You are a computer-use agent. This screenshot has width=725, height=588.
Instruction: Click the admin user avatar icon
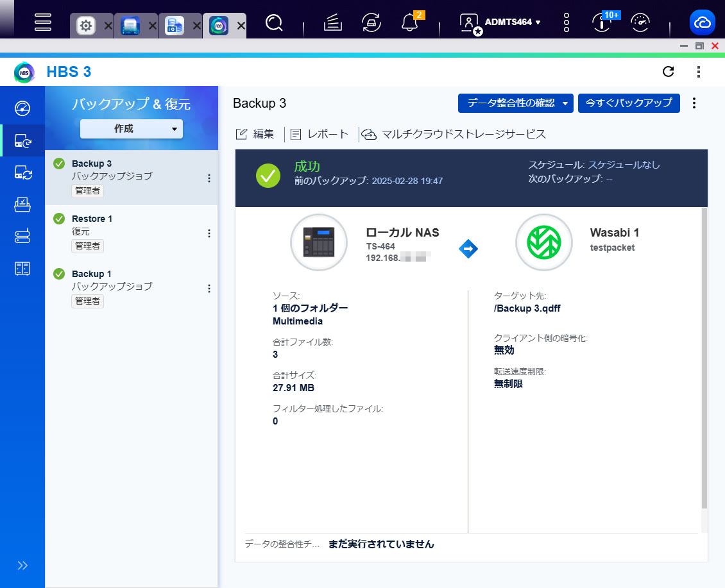click(x=470, y=24)
